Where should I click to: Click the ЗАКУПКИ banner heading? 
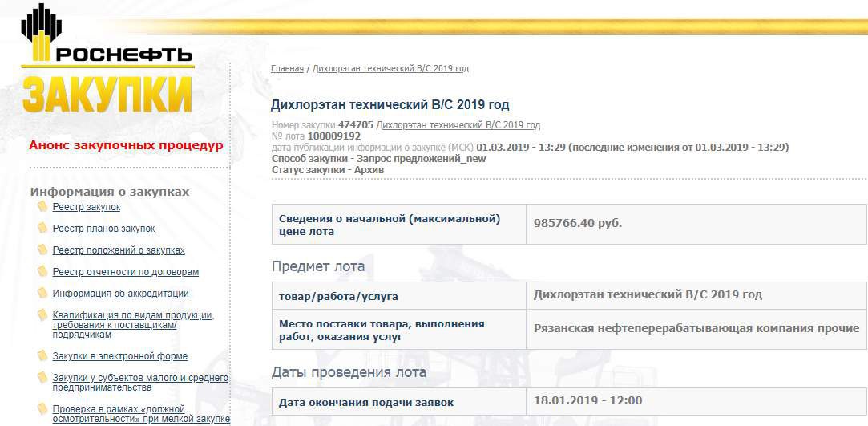(107, 94)
